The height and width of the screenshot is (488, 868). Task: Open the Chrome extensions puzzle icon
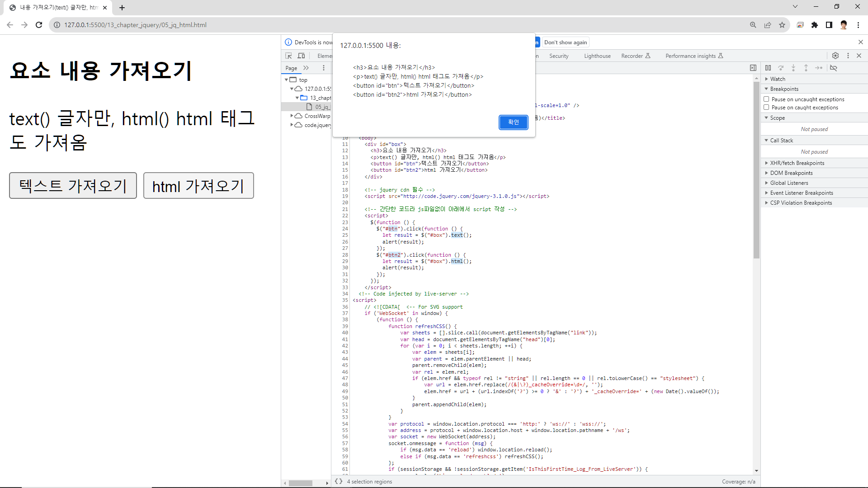pyautogui.click(x=815, y=25)
